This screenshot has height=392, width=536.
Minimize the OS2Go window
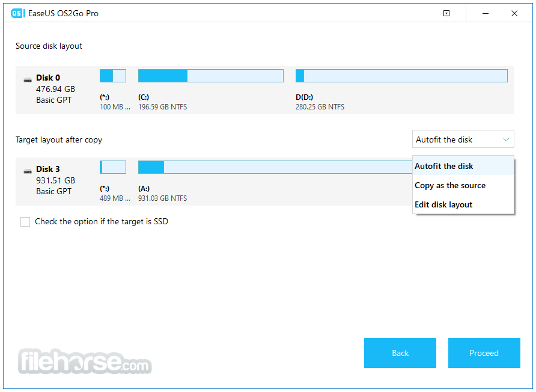pyautogui.click(x=486, y=13)
